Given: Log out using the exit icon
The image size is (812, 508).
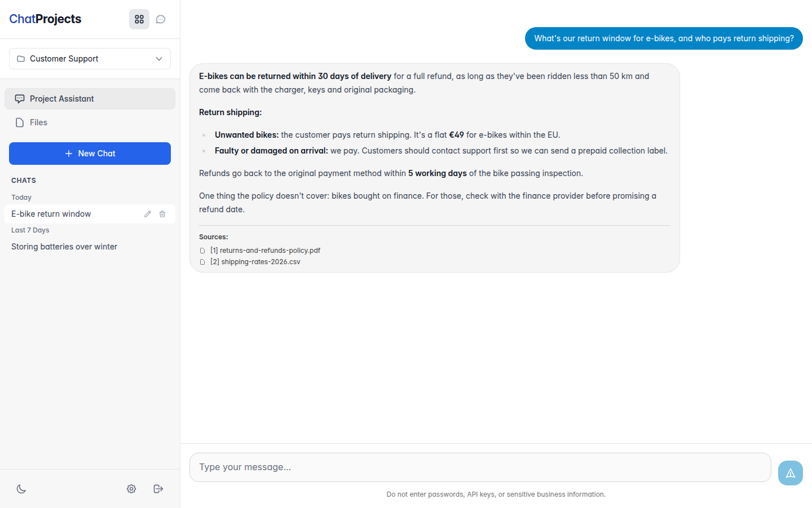Looking at the screenshot, I should tap(158, 489).
